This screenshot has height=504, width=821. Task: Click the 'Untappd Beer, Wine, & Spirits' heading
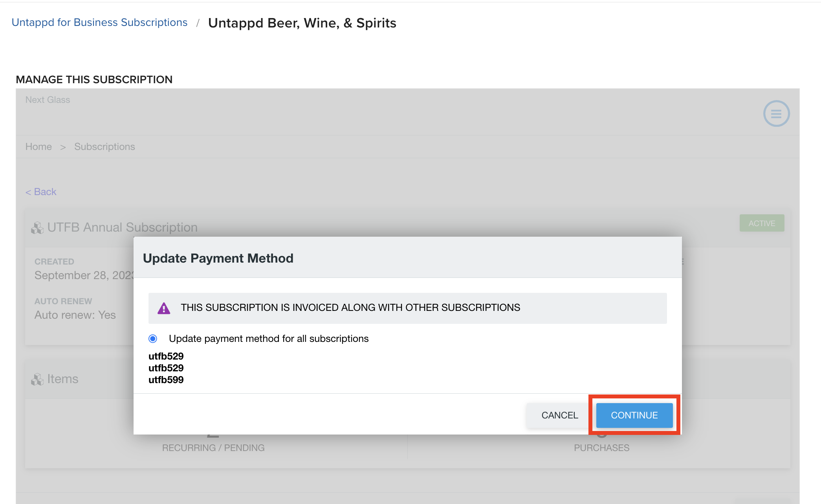pos(302,23)
